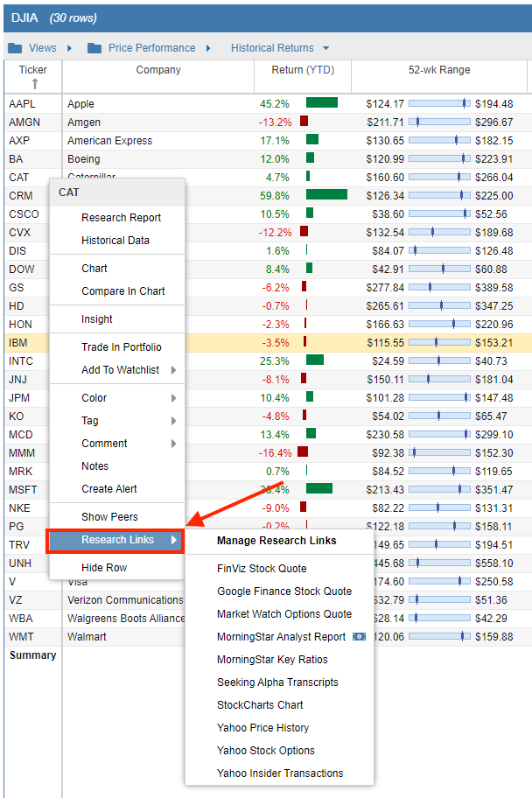Open Manage Research Links option

coord(276,541)
